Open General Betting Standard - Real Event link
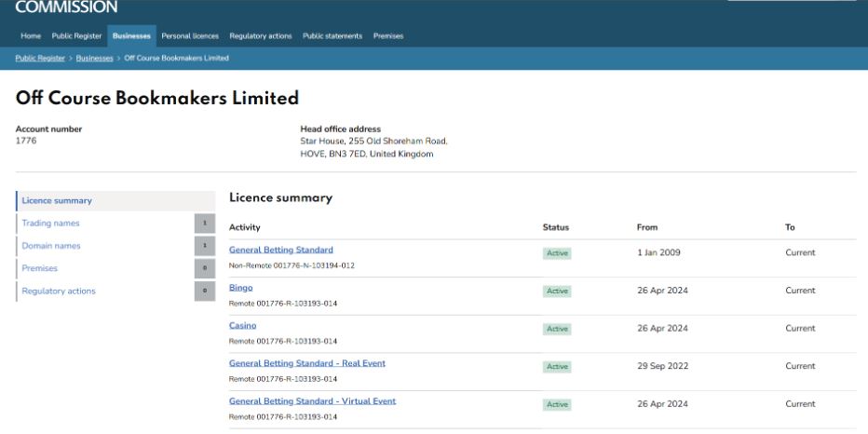 point(307,363)
